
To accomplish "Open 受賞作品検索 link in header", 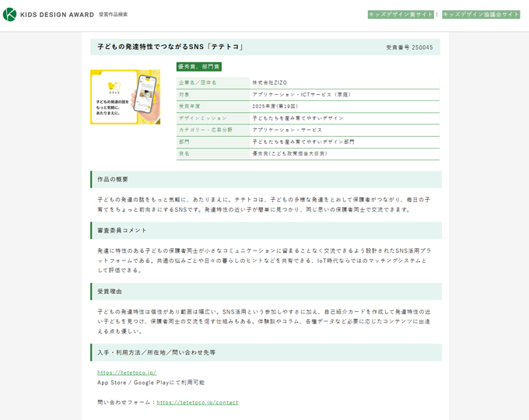I will pyautogui.click(x=113, y=15).
